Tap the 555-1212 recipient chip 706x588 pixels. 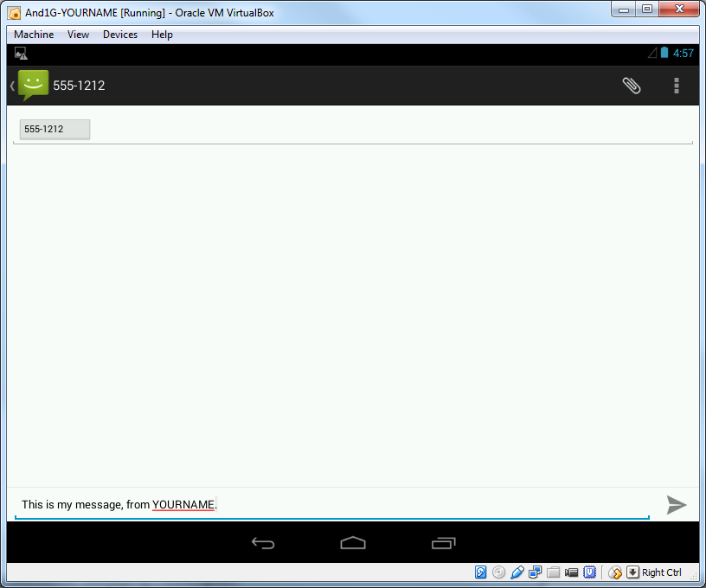pyautogui.click(x=55, y=130)
